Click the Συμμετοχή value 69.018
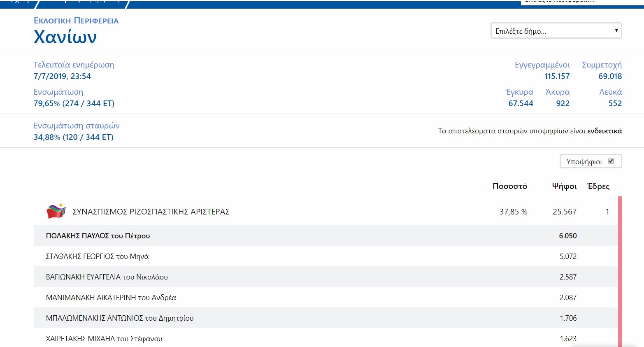The image size is (644, 347). coord(610,76)
